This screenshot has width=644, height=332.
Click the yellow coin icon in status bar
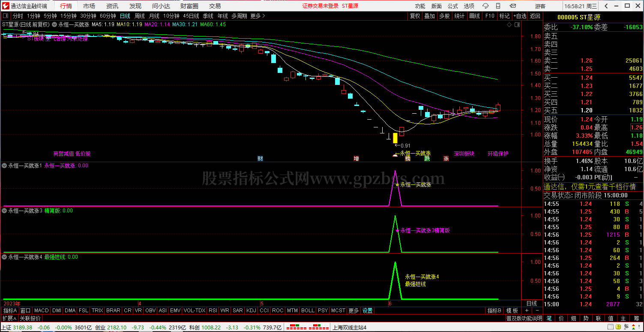click(x=617, y=327)
